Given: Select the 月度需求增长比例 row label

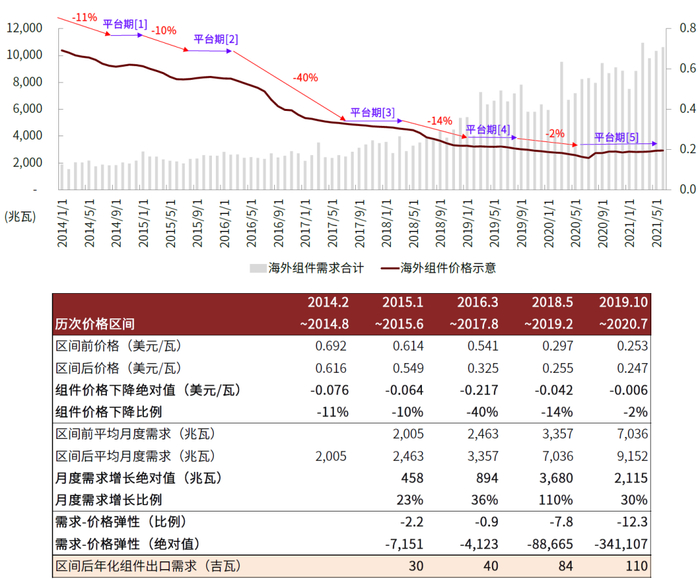Looking at the screenshot, I should tap(108, 500).
